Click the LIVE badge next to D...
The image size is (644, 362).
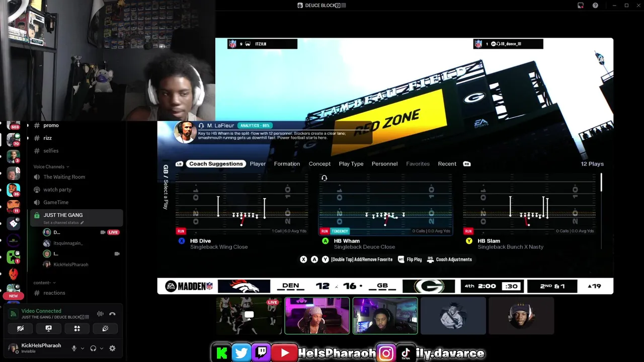pos(113,232)
